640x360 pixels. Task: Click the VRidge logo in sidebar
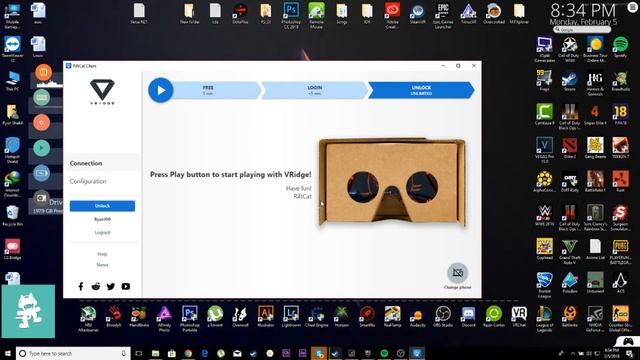(102, 92)
